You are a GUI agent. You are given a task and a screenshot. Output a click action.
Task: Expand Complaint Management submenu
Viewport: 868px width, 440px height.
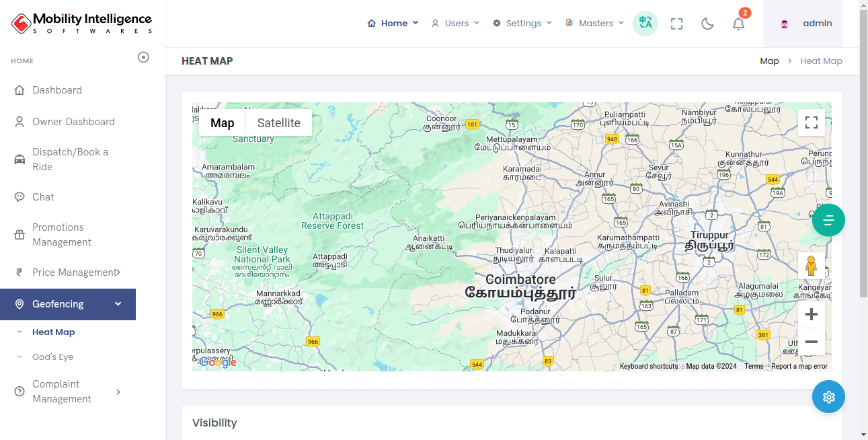tap(67, 392)
